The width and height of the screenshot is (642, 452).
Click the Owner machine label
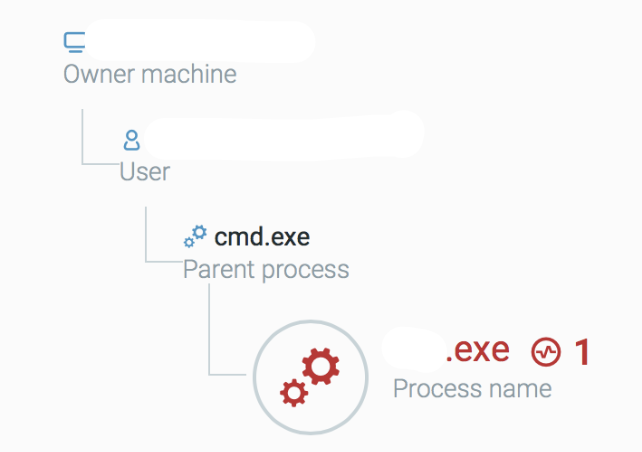point(150,74)
